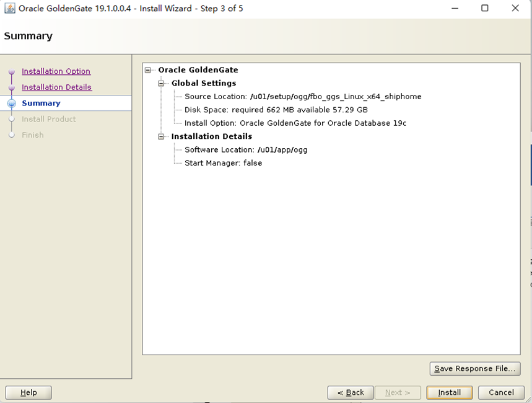Select the Summary step in the sidebar

pos(41,104)
